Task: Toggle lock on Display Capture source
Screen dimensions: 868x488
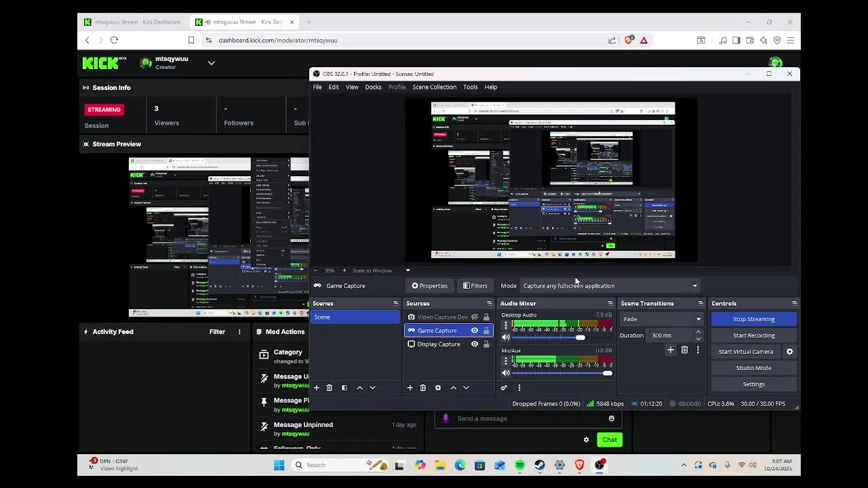Action: (x=486, y=344)
